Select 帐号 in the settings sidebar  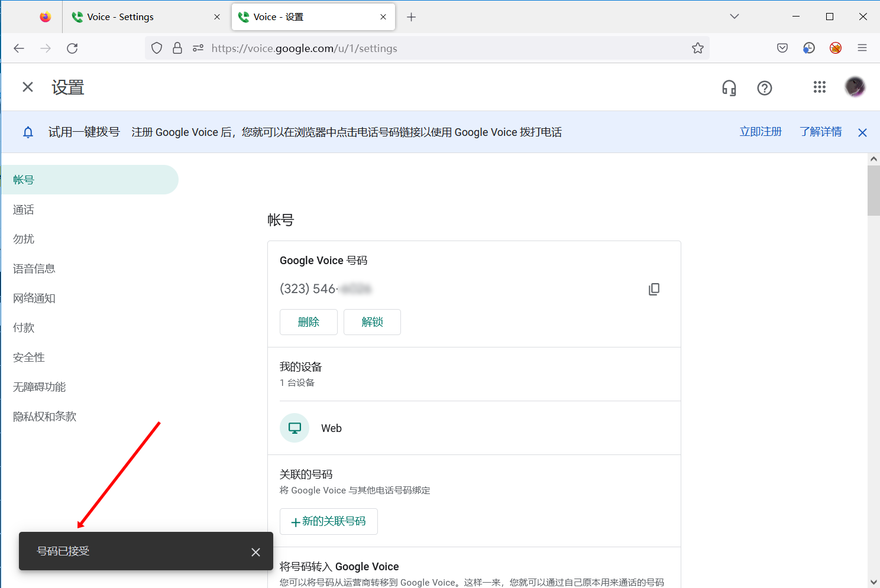point(89,180)
